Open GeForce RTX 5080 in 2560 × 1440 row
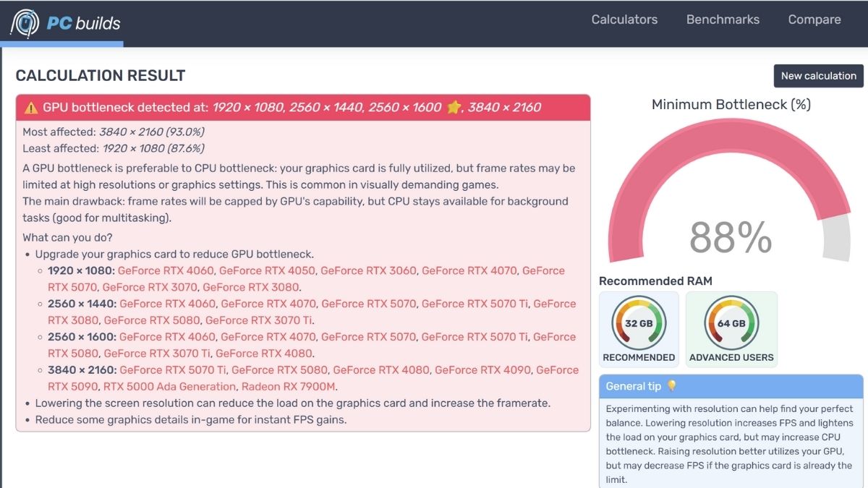The height and width of the screenshot is (488, 868). pyautogui.click(x=151, y=320)
